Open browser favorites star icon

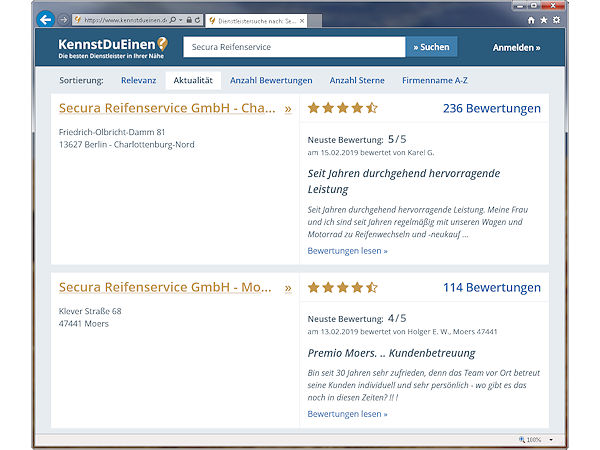point(544,20)
